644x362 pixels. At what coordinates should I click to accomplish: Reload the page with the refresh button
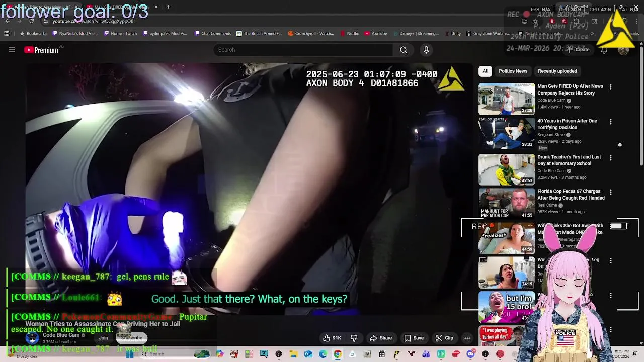[x=31, y=21]
